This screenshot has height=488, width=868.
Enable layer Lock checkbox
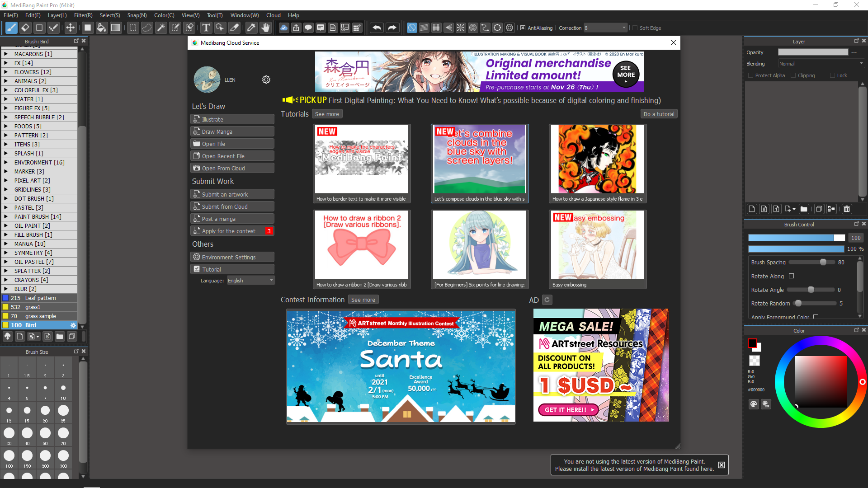click(833, 75)
